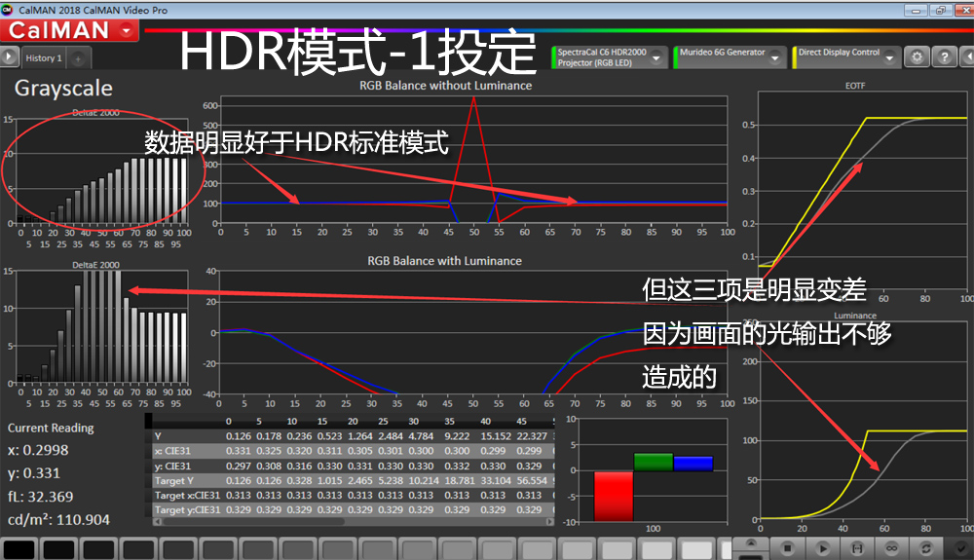Click the RGB Balance with Luminance chart
The width and height of the screenshot is (974, 560).
pos(472,332)
